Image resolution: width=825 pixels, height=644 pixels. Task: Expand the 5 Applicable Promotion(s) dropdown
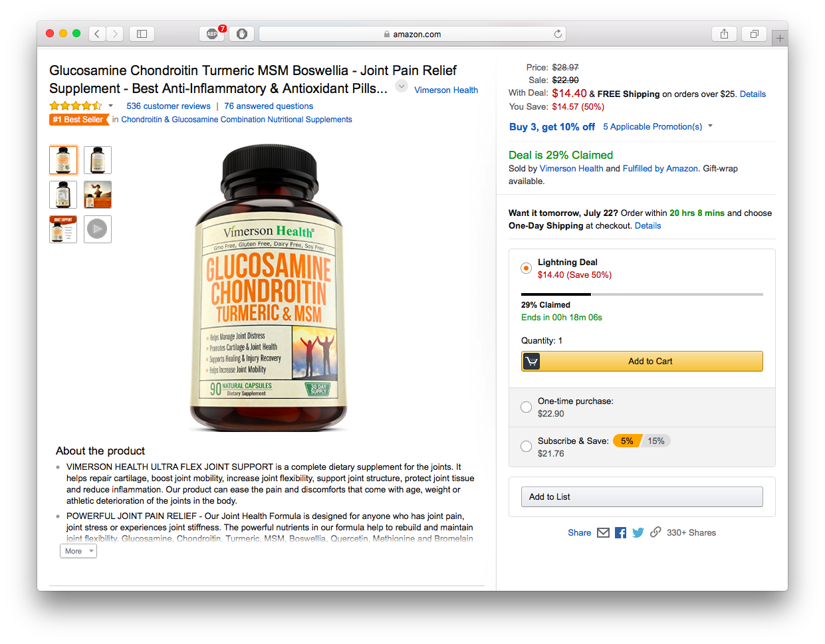click(x=657, y=126)
